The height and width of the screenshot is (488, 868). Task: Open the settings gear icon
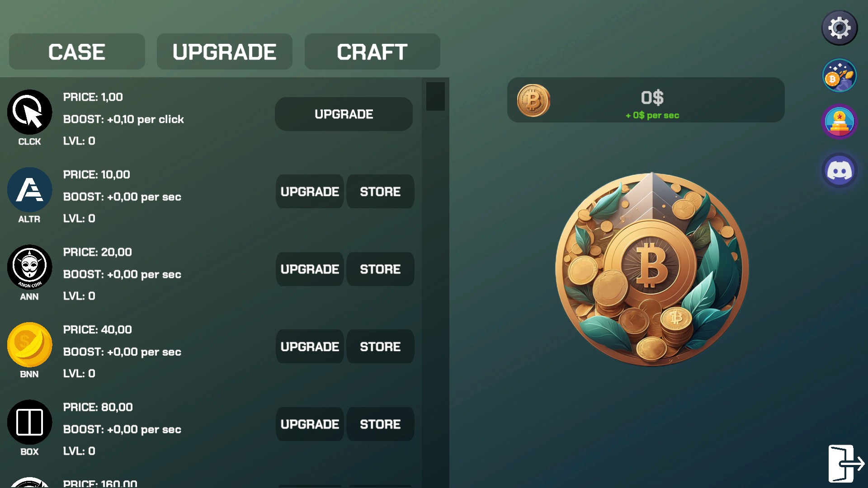coord(840,28)
